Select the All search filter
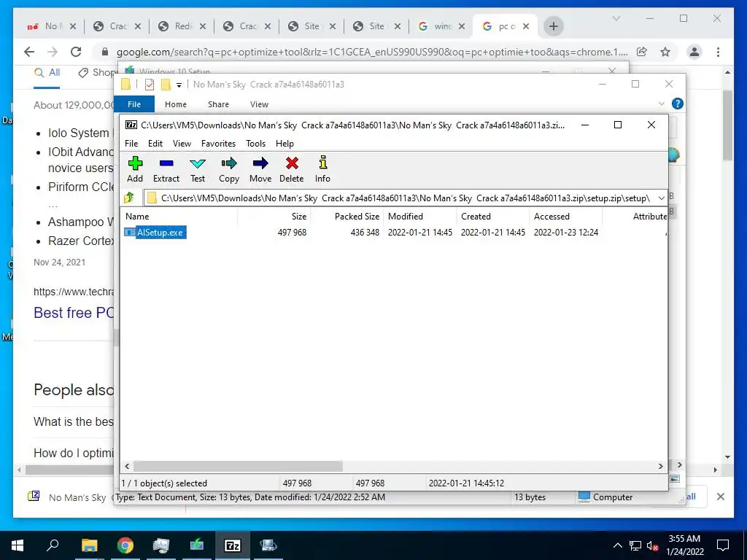The width and height of the screenshot is (747, 560). tap(47, 73)
